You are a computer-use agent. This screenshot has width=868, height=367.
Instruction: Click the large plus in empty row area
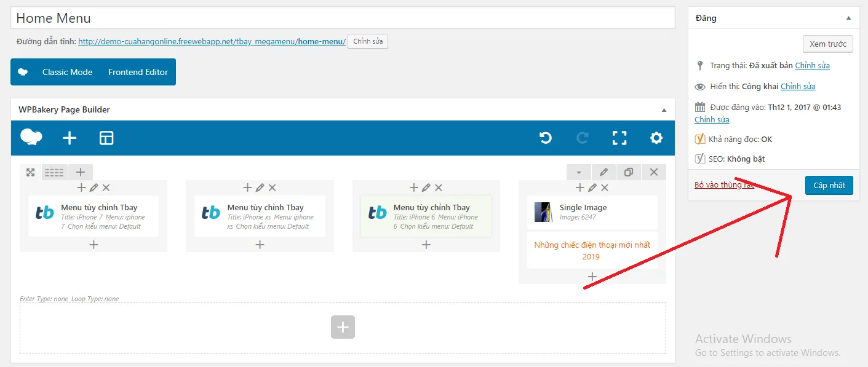pos(343,327)
